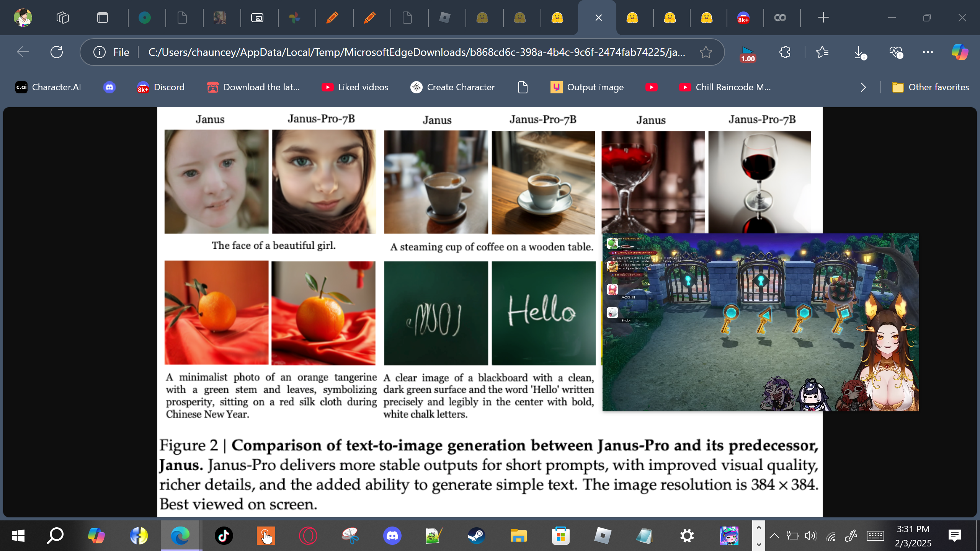Switch to the Discord 8k+ badge tab

(x=743, y=18)
